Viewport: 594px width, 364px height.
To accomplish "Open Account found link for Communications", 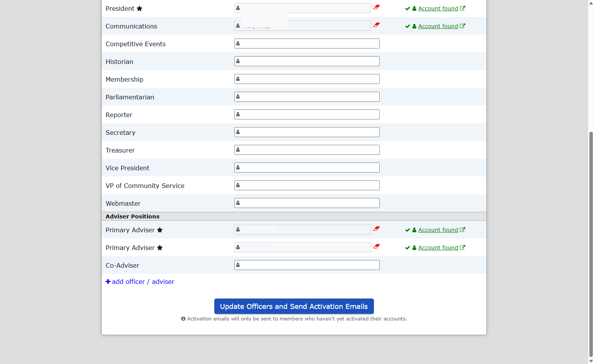I will pyautogui.click(x=438, y=26).
